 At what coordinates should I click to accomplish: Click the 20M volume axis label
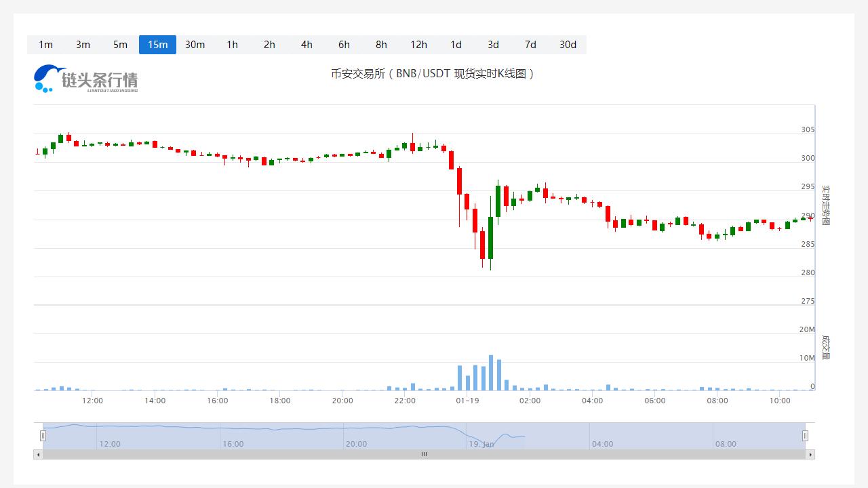coord(807,329)
